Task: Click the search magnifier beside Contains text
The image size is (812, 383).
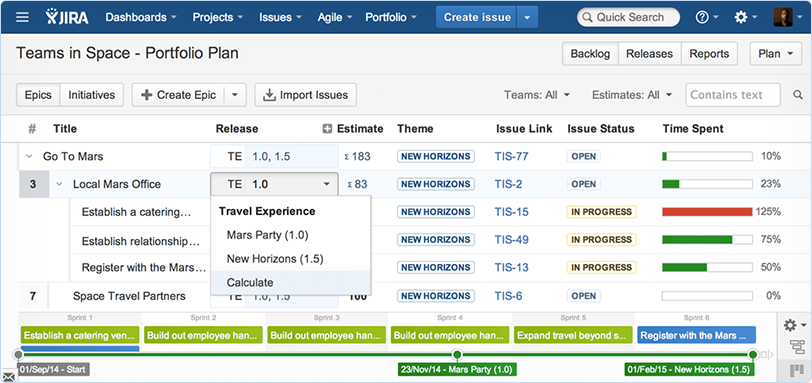Action: tap(798, 95)
